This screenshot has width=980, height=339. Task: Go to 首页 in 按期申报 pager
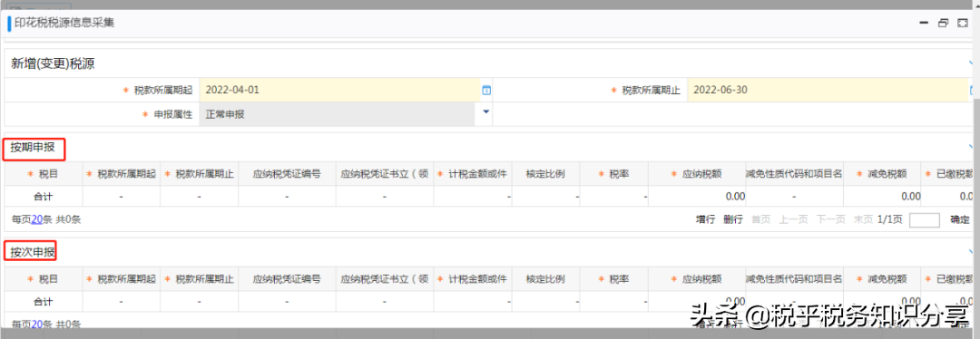[x=760, y=219]
